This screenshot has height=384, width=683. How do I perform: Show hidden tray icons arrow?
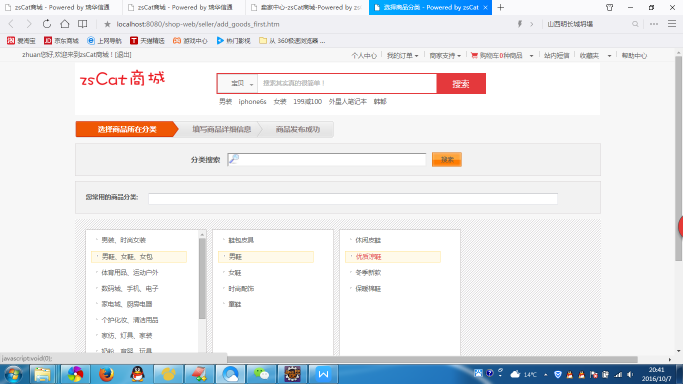point(545,374)
